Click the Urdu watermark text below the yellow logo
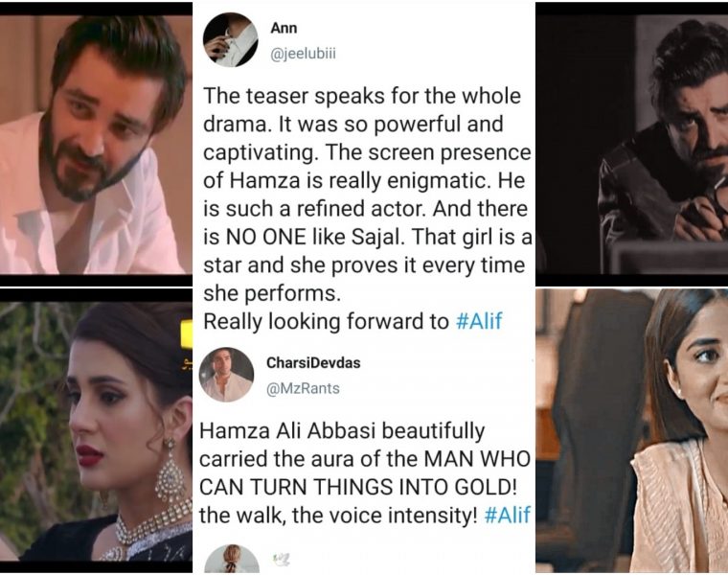Screen dimensions: 728x575 point(187,363)
